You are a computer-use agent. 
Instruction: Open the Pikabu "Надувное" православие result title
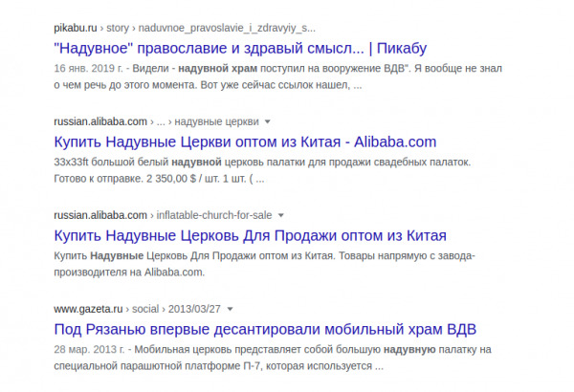(x=240, y=49)
